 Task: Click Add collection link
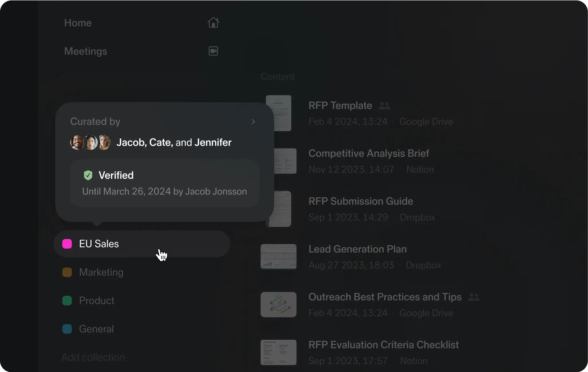(x=93, y=357)
